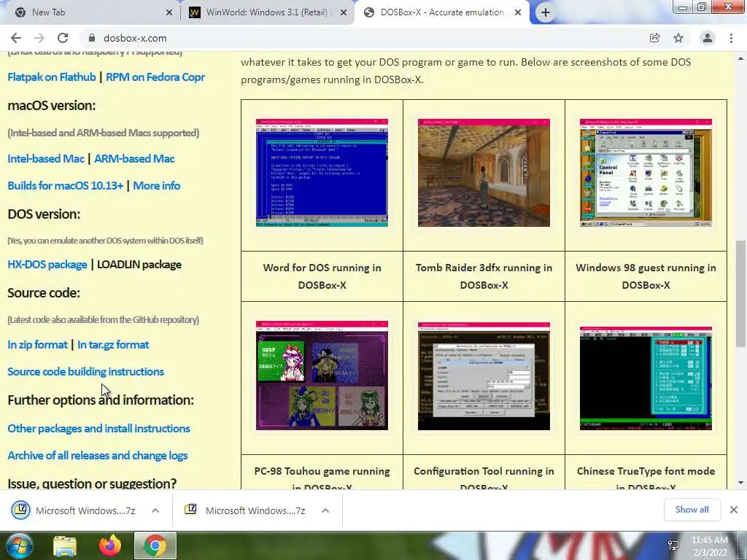Viewport: 747px width, 560px height.
Task: Open the Flatpak on Flathub link
Action: (52, 77)
